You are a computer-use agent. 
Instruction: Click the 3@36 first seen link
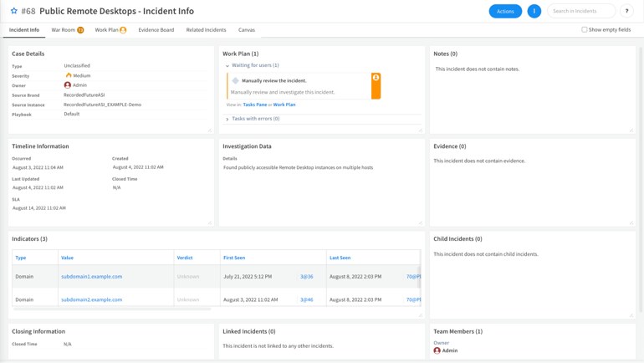pyautogui.click(x=306, y=276)
